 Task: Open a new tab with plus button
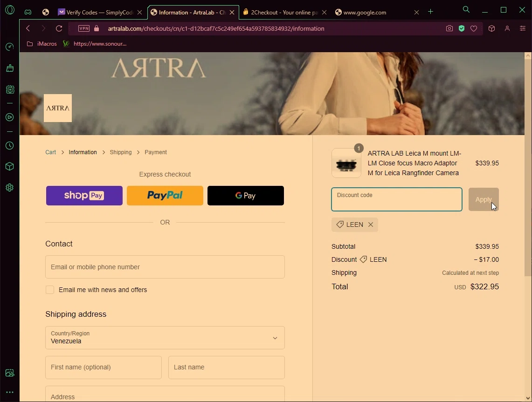[x=430, y=12]
